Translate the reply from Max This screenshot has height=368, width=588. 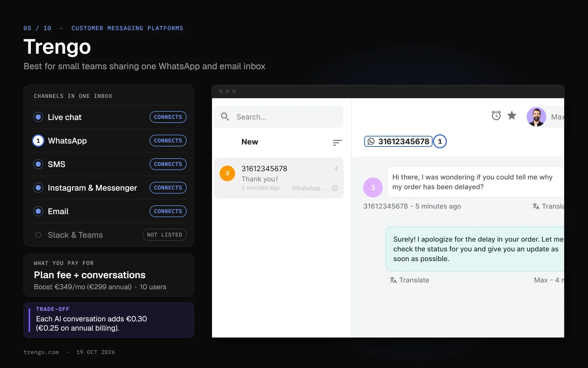click(x=409, y=280)
